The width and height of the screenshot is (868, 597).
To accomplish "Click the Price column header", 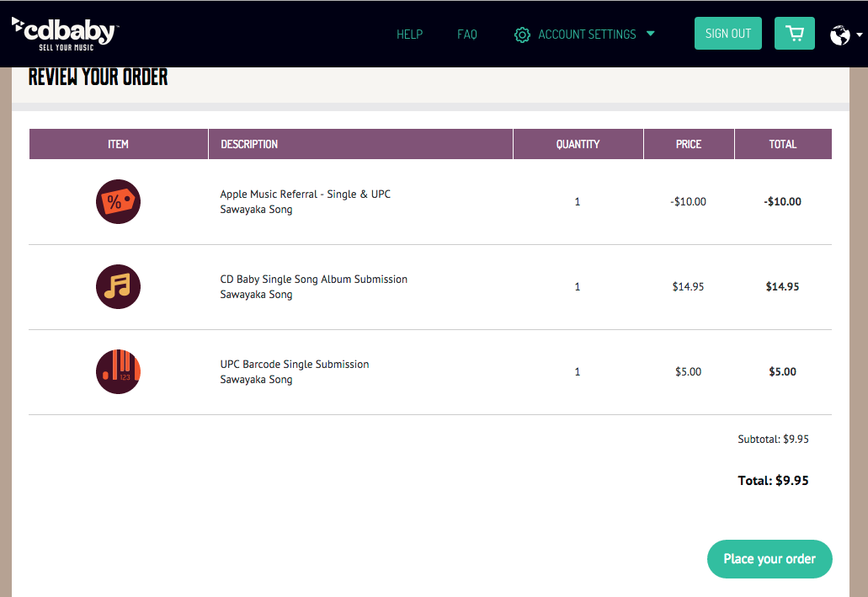I will pos(689,144).
